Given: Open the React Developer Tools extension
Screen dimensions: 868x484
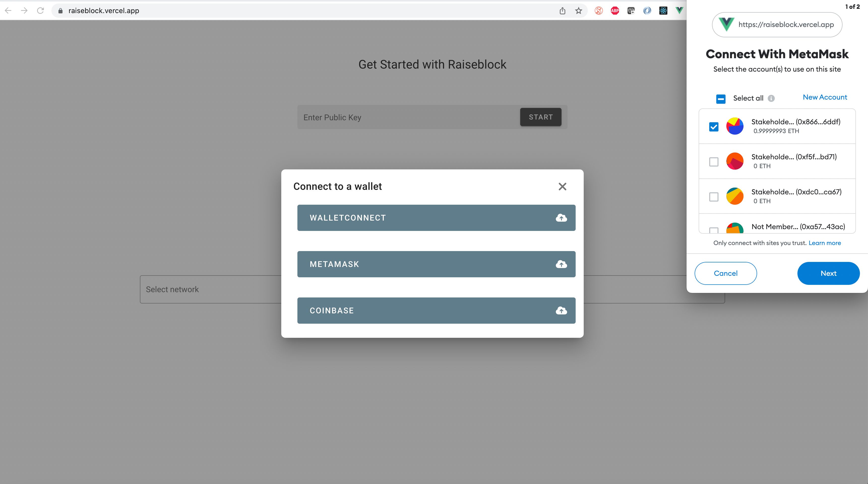Looking at the screenshot, I should [x=663, y=11].
